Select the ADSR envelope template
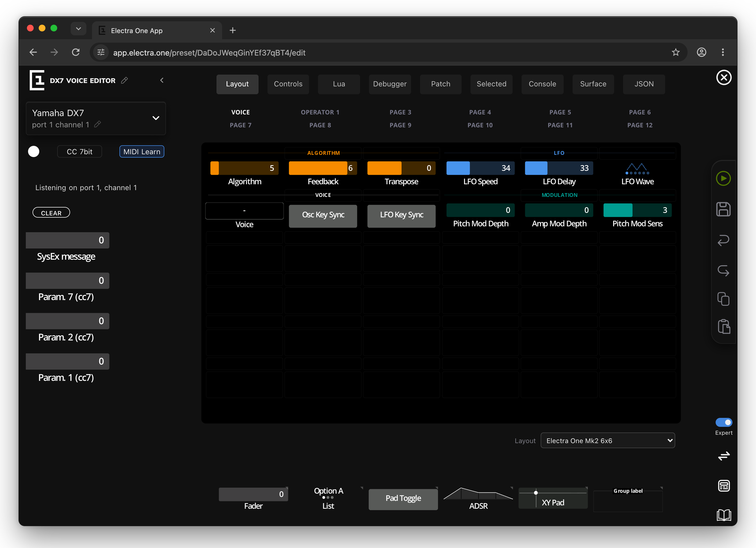This screenshot has height=548, width=756. click(478, 499)
